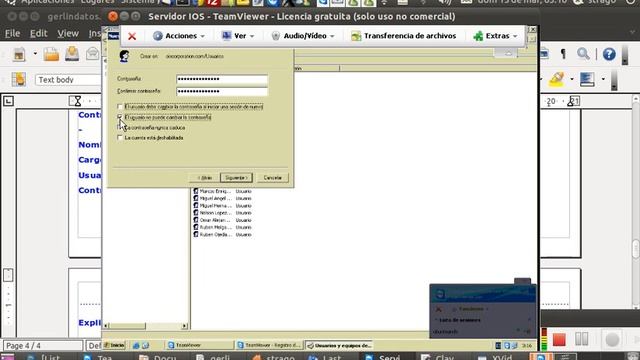
Task: Open Transferencia de archivos
Action: [404, 36]
